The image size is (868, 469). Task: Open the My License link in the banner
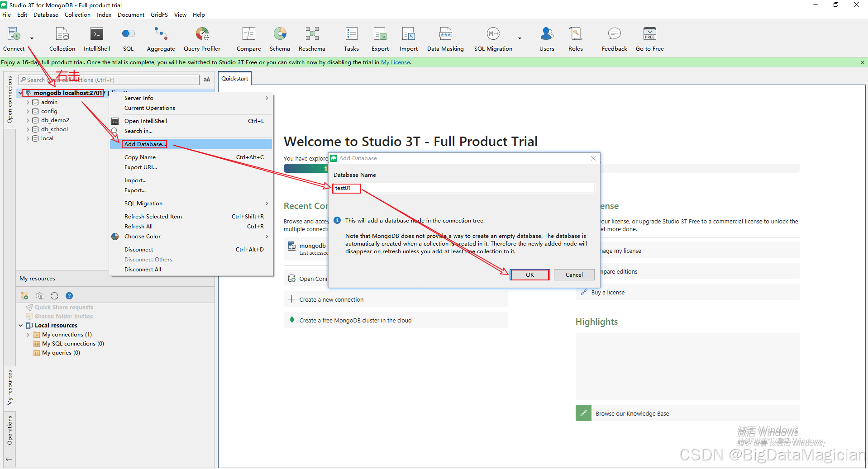[x=396, y=62]
